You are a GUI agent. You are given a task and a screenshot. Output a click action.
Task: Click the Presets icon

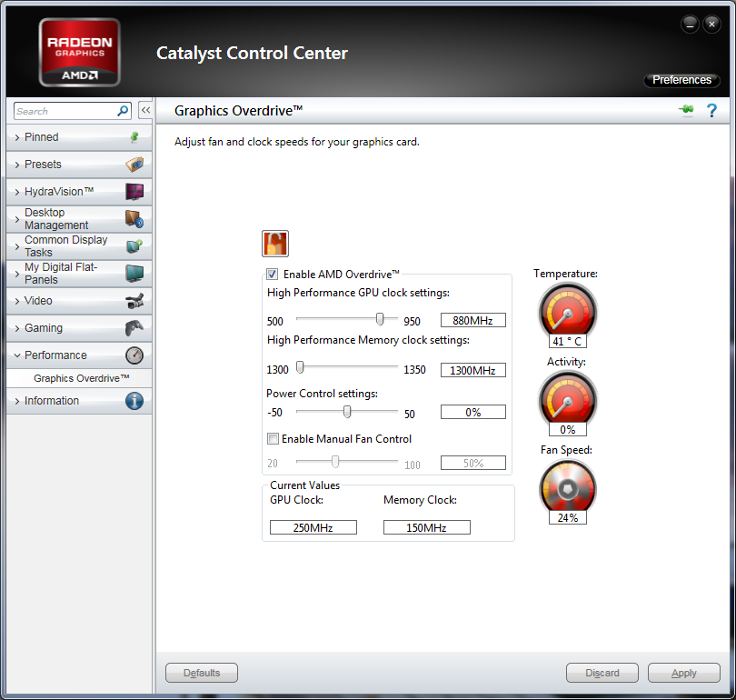(x=134, y=165)
